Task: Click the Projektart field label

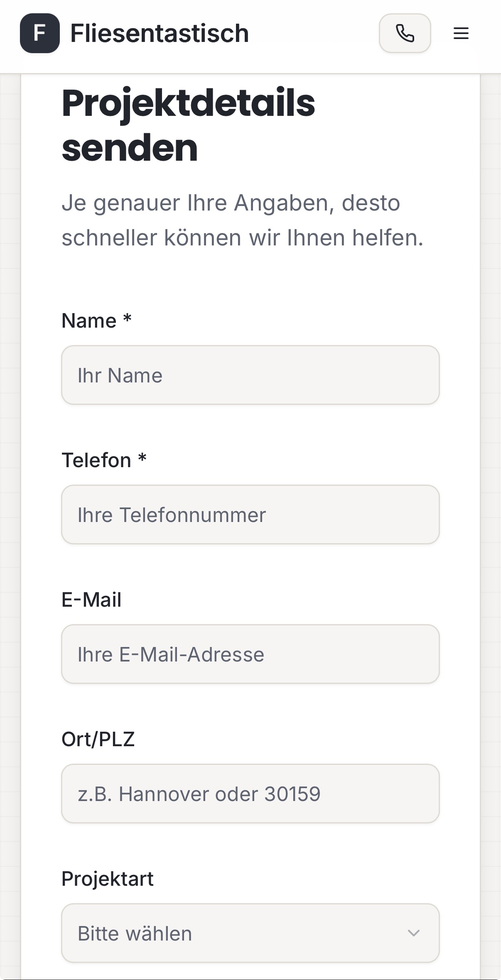Action: coord(108,879)
